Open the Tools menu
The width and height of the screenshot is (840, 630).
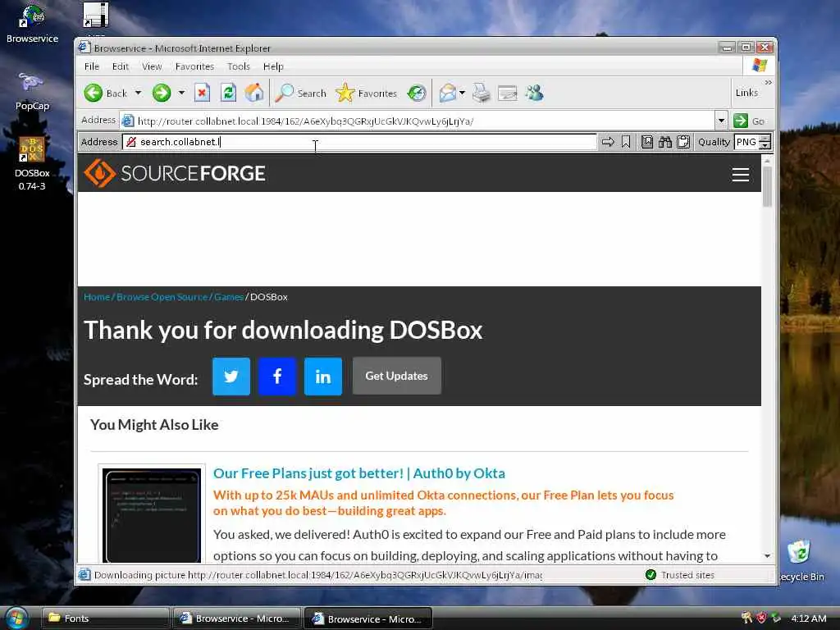[239, 66]
